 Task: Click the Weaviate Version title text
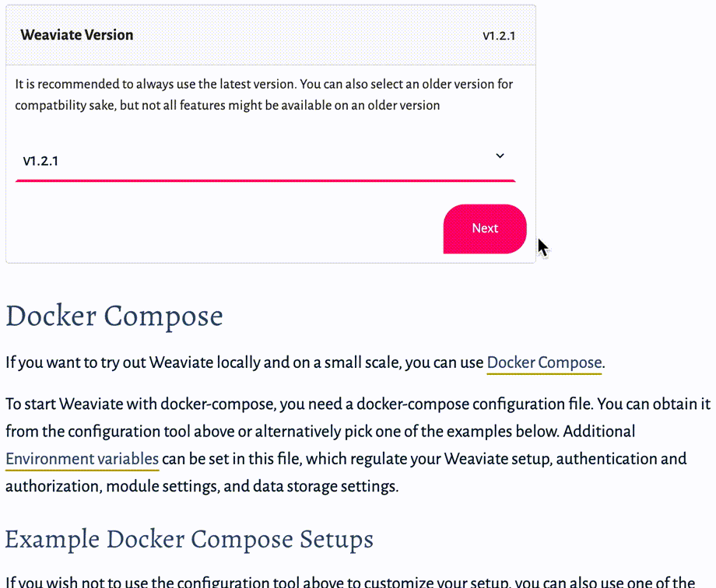(77, 35)
